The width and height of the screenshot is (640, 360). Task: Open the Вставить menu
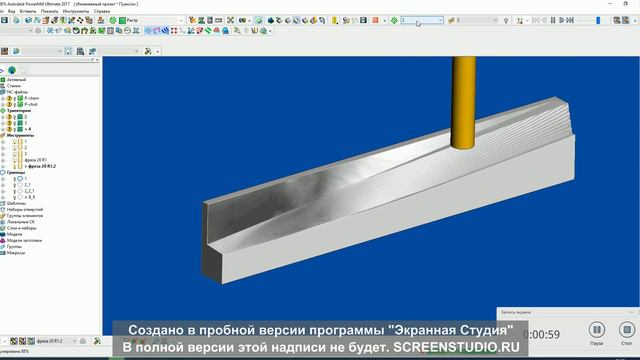point(28,11)
